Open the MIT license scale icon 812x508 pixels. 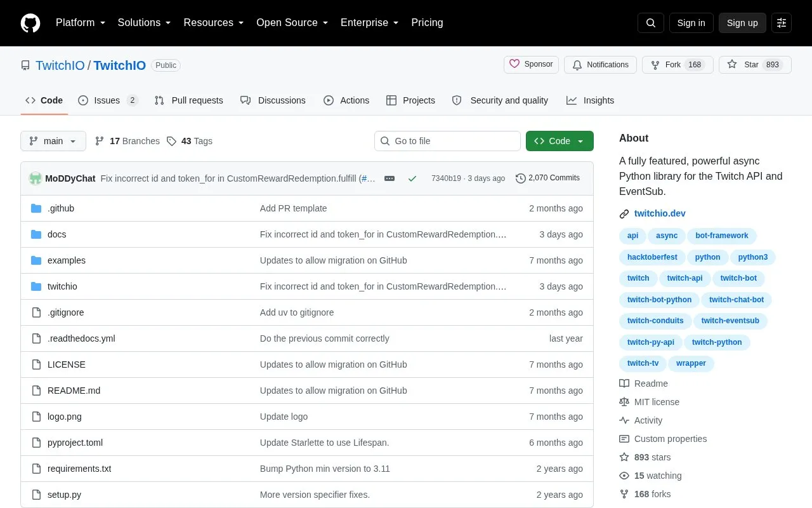[x=624, y=402]
